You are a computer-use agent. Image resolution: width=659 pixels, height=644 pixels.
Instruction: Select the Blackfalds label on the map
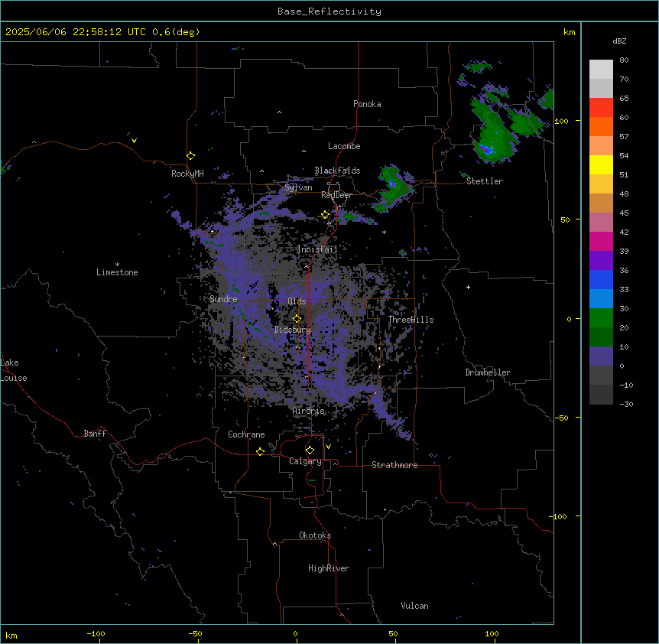[x=337, y=171]
